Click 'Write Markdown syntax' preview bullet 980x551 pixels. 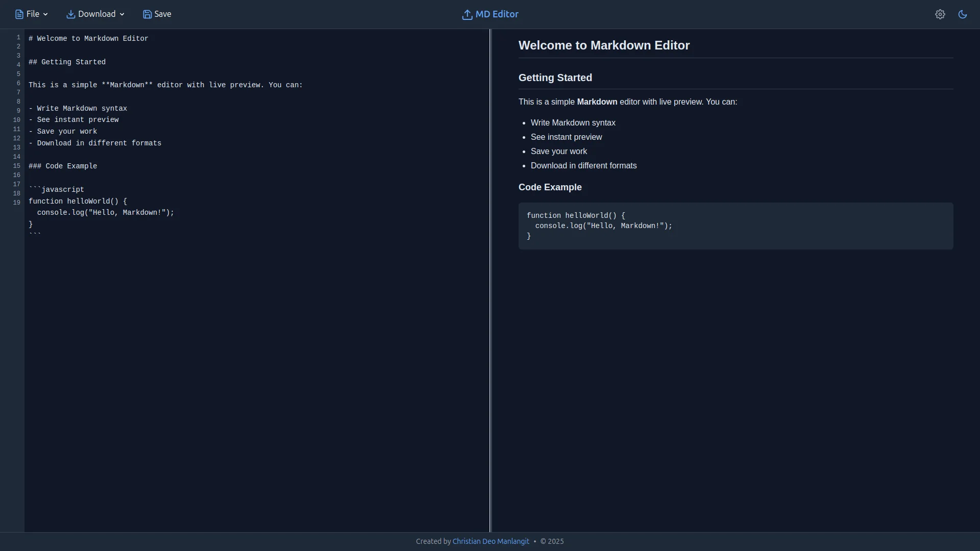[573, 123]
